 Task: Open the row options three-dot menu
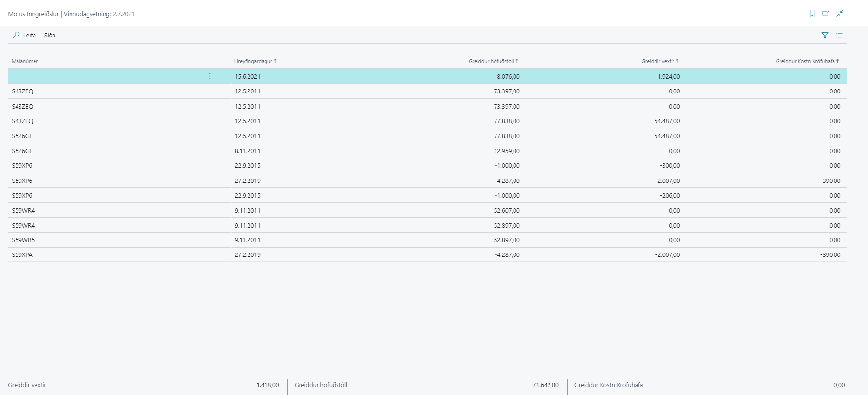pos(210,76)
